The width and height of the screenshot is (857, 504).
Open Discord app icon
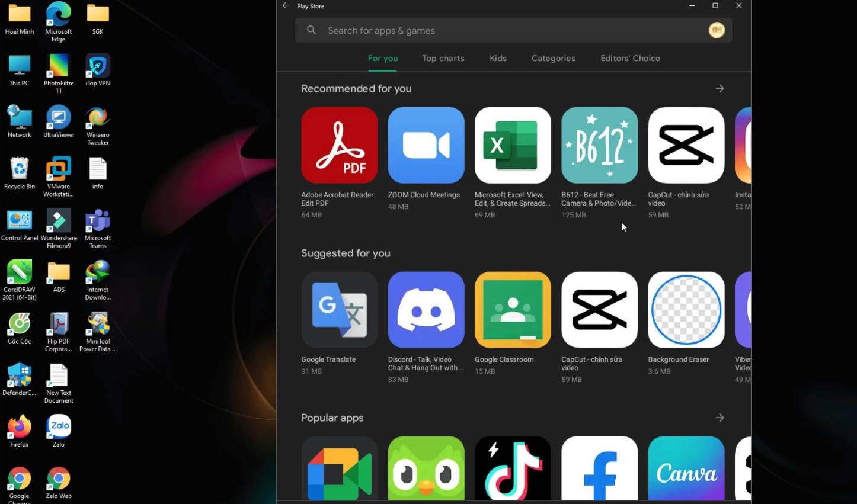click(426, 310)
